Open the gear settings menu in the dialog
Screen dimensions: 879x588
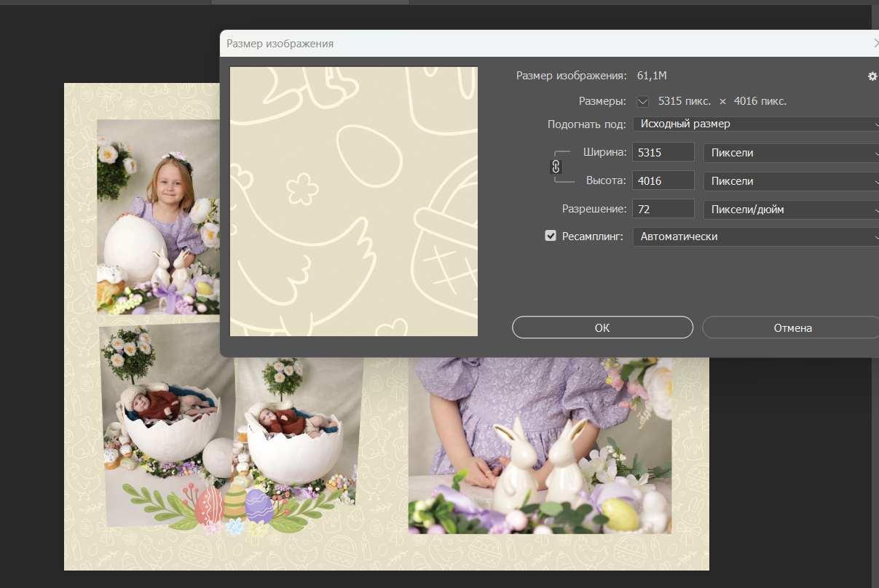872,76
